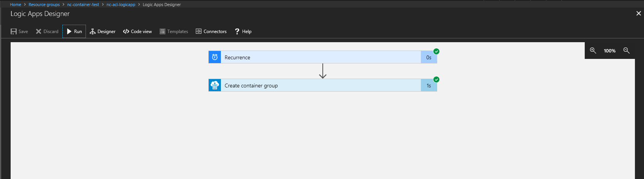644x179 pixels.
Task: Zoom out with the magnifier minus icon
Action: pos(627,51)
